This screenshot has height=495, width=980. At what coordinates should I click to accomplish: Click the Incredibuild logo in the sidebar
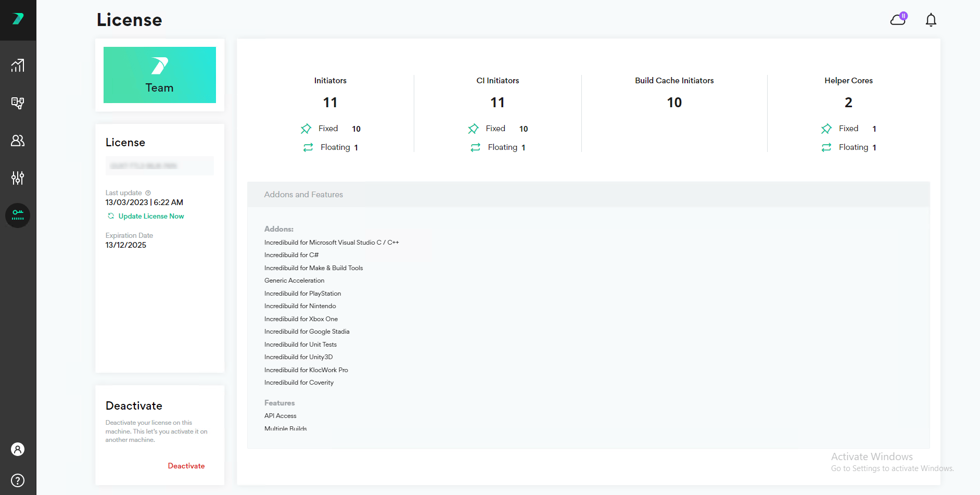[18, 19]
